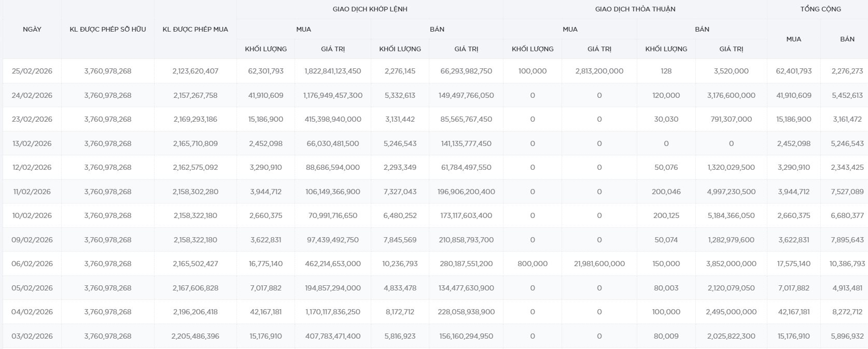Click the KL ĐƯỢC PHÉP MUA header
The image size is (868, 349).
(x=195, y=30)
